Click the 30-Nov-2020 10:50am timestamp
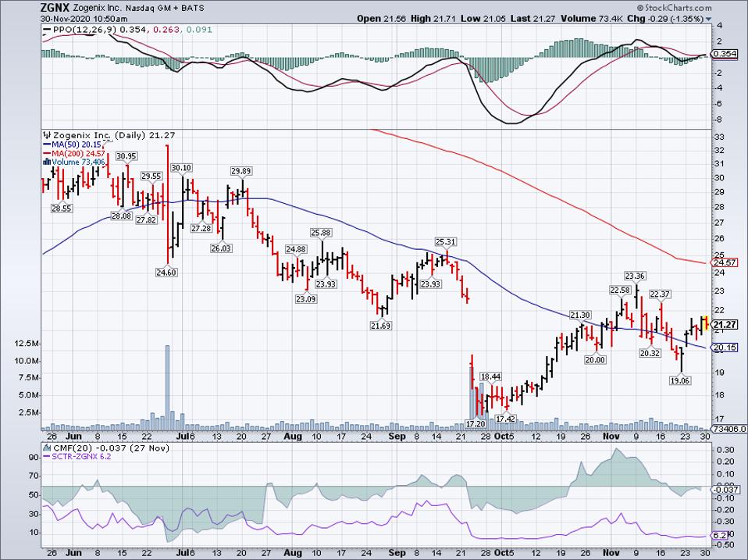Image resolution: width=748 pixels, height=560 pixels. tap(84, 19)
